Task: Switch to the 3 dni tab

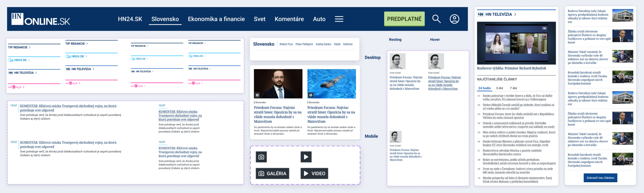Action: pyautogui.click(x=499, y=88)
